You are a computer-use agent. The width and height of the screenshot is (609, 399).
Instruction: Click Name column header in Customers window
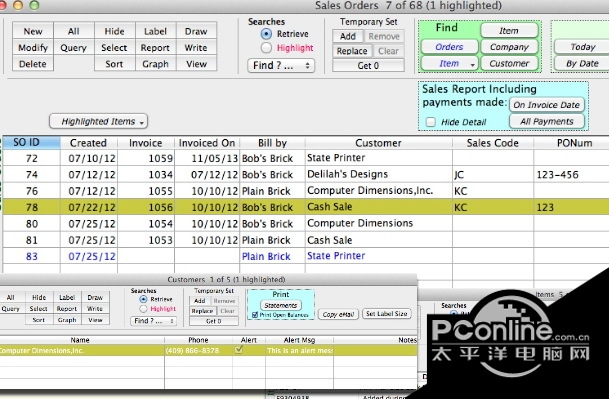[x=80, y=340]
